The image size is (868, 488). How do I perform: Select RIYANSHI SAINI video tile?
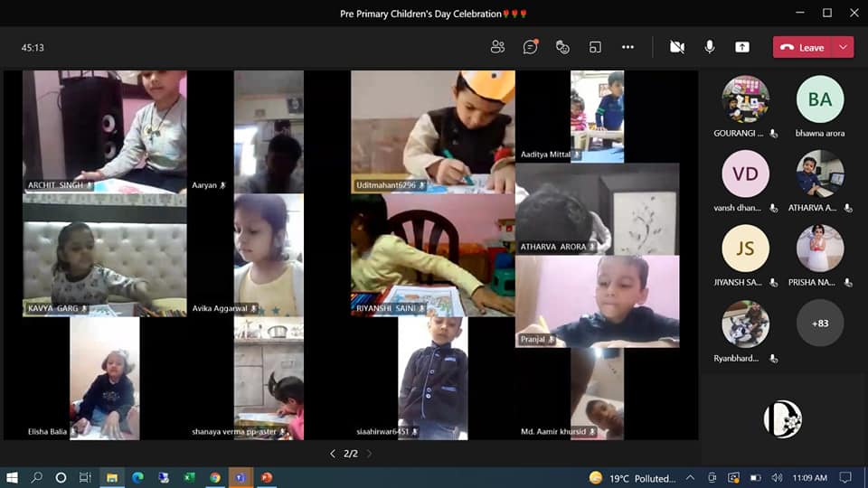coord(433,255)
